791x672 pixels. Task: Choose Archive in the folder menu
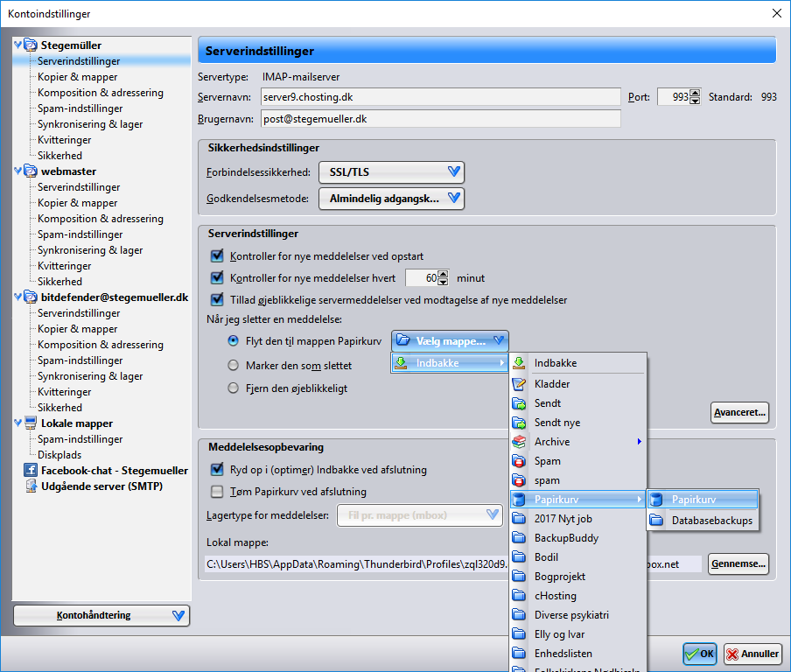point(578,442)
